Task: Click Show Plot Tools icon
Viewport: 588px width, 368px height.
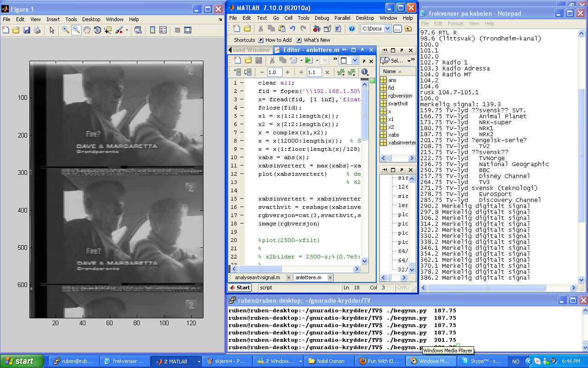Action: (188, 30)
